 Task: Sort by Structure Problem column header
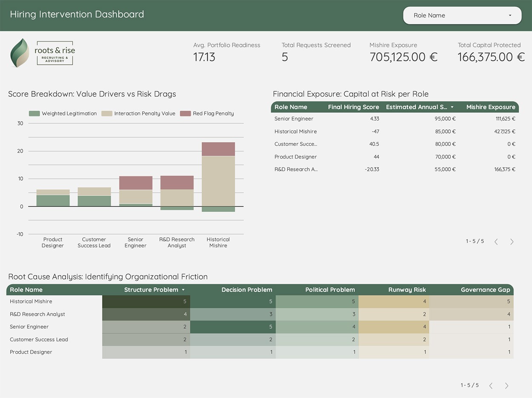tap(151, 290)
